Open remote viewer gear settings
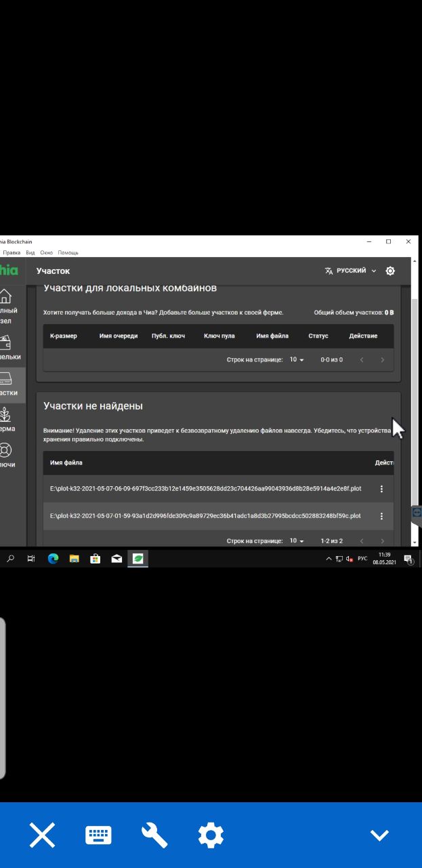Image resolution: width=422 pixels, height=868 pixels. pyautogui.click(x=211, y=835)
